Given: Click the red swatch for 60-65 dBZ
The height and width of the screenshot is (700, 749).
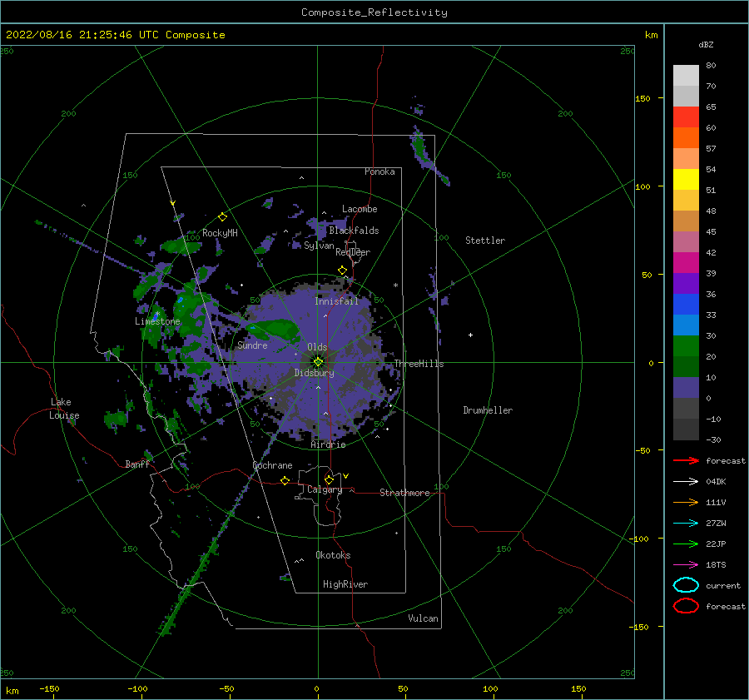Looking at the screenshot, I should pos(686,117).
